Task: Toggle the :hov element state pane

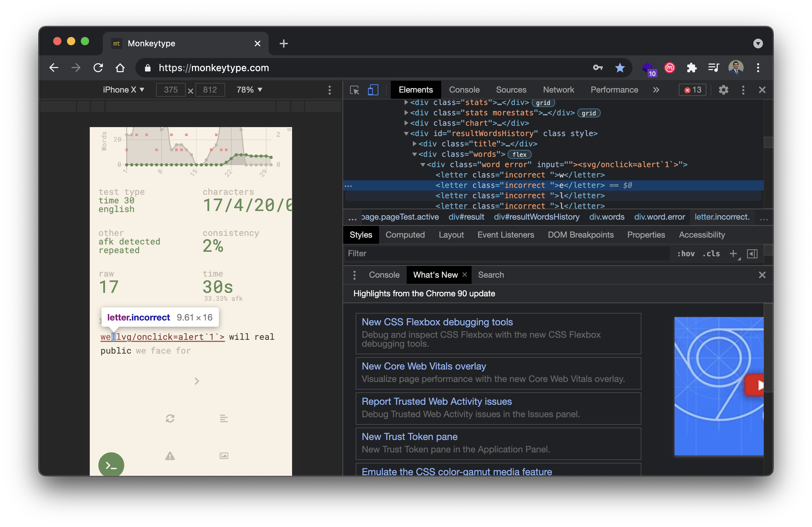Action: 686,253
